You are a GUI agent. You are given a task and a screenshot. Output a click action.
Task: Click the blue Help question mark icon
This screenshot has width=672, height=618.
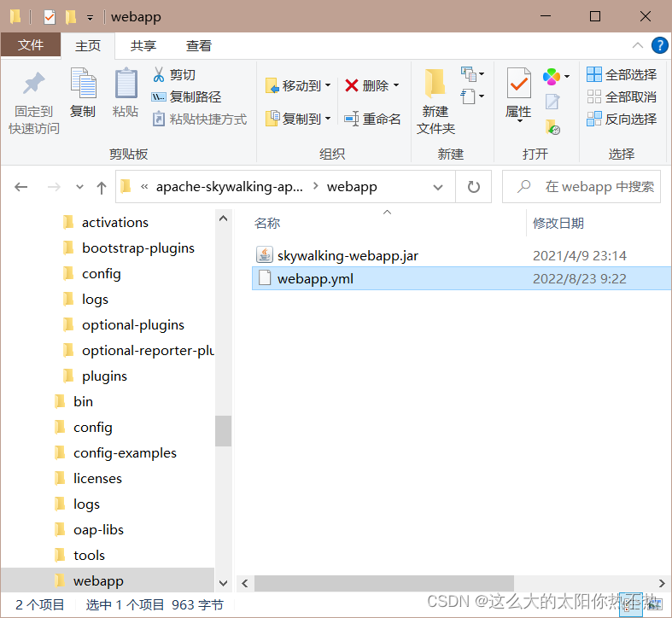[x=659, y=45]
